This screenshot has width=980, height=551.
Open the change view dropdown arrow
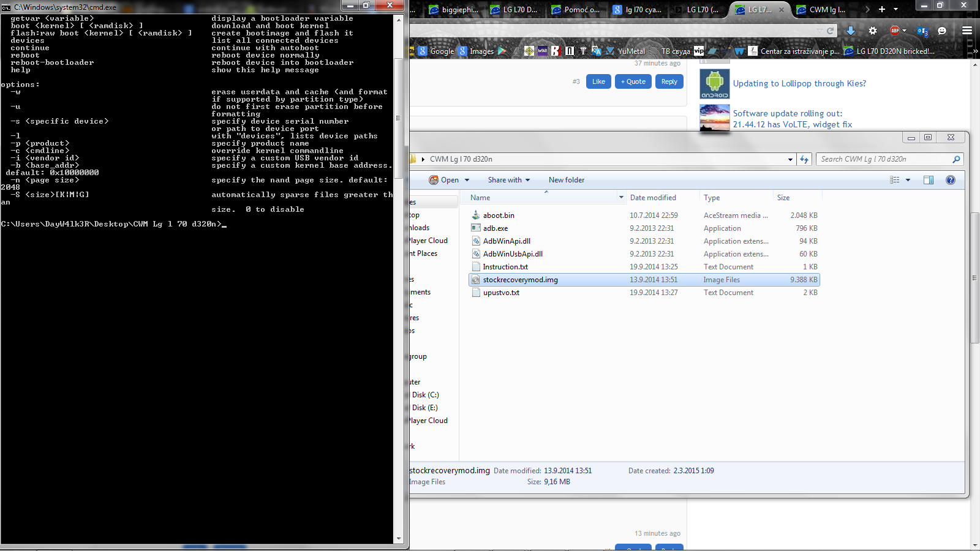[x=908, y=180]
